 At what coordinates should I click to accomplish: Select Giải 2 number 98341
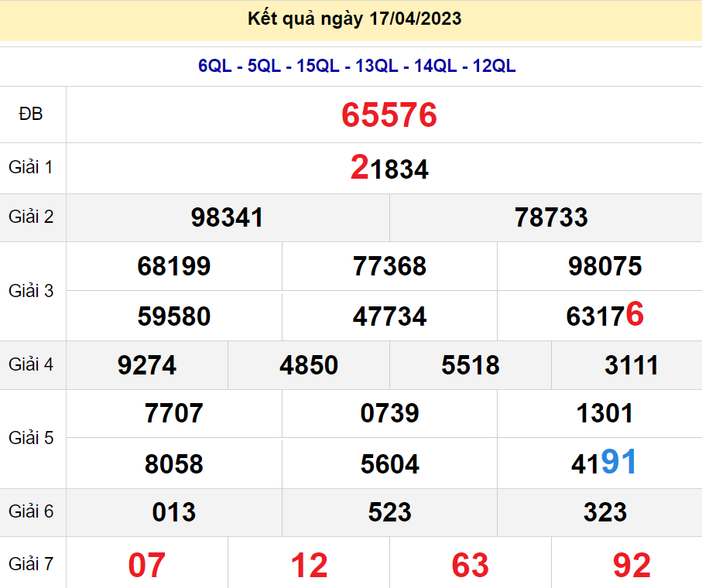click(x=228, y=217)
